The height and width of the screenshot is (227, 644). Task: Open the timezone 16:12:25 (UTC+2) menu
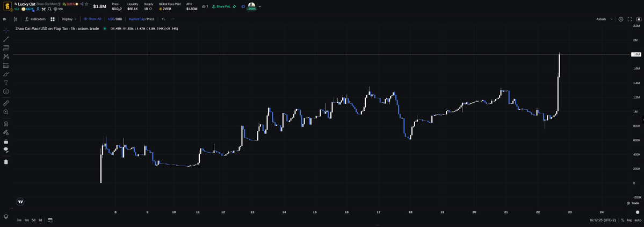[603, 220]
